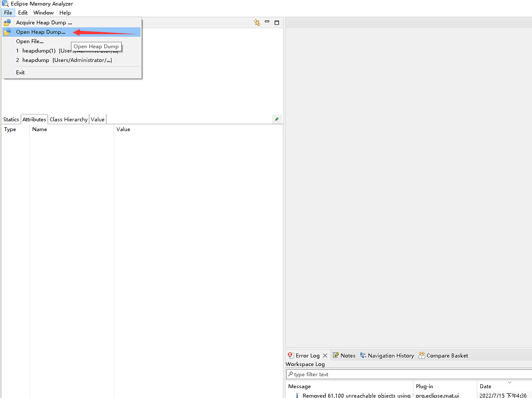Open the Navigation History tab
Image resolution: width=532 pixels, height=398 pixels.
(x=387, y=355)
